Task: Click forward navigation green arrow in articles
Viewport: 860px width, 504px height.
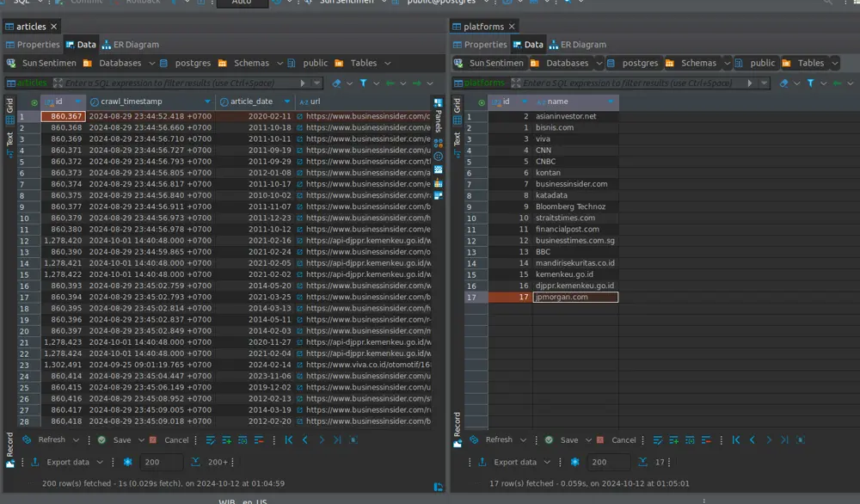Action: pyautogui.click(x=417, y=83)
